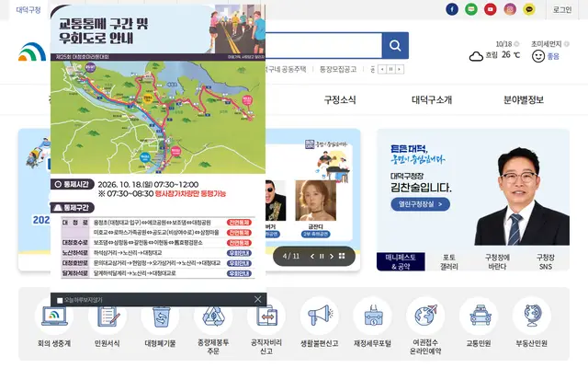This screenshot has width=588, height=368.
Task: Open 생활불편신고 megaphone icon
Action: click(320, 316)
